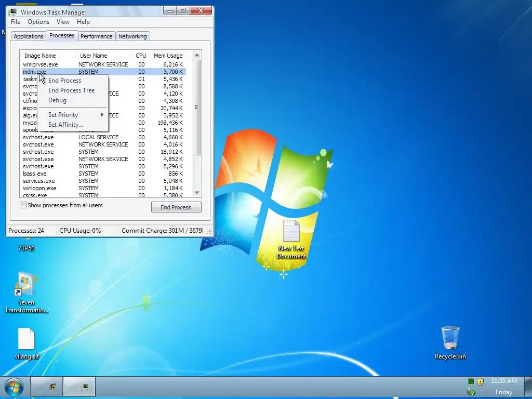This screenshot has height=399, width=532.
Task: Open the Help menu
Action: [x=83, y=22]
